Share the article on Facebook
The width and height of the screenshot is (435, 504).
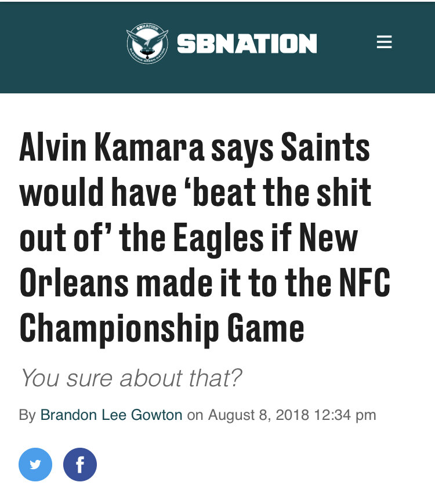[x=80, y=465]
